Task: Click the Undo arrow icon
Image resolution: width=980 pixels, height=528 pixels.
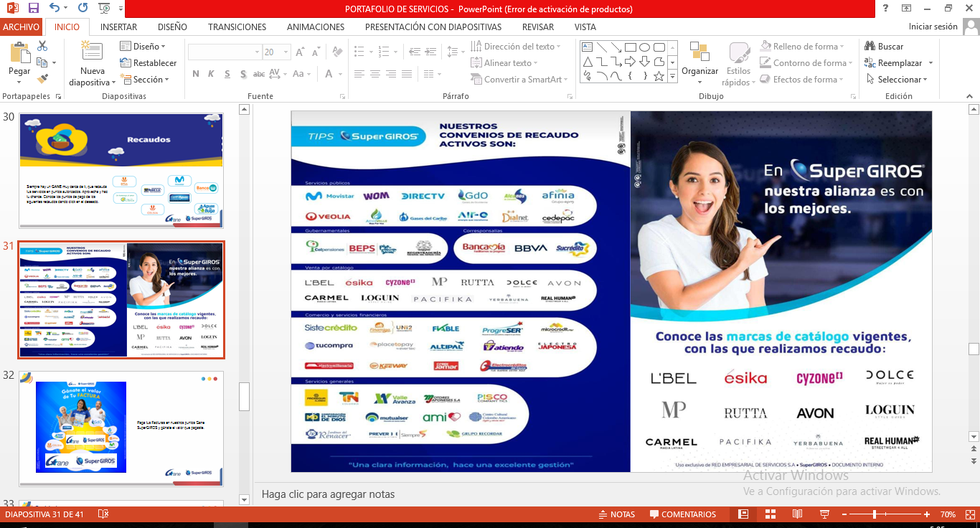Action: click(x=55, y=9)
